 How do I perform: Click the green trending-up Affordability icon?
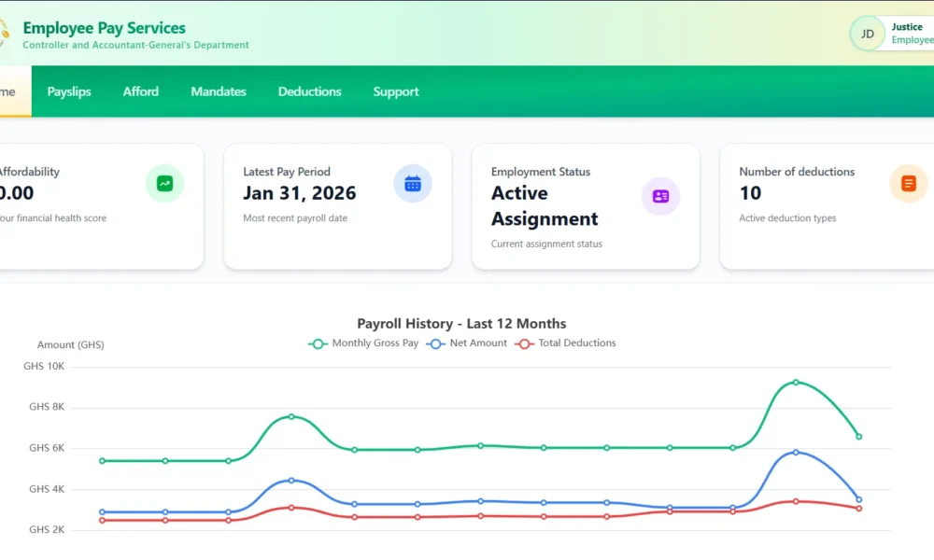tap(164, 184)
